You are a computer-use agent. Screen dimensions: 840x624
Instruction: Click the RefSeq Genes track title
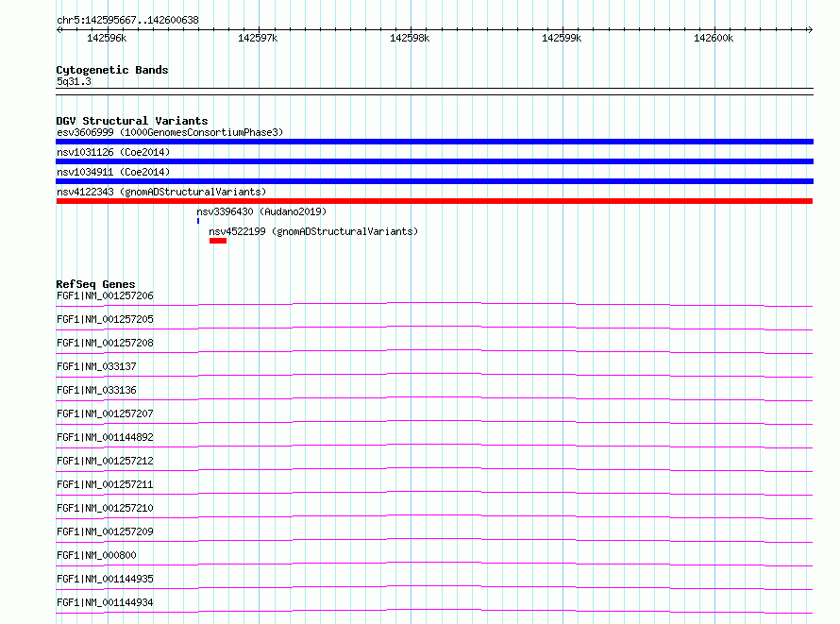tap(95, 284)
